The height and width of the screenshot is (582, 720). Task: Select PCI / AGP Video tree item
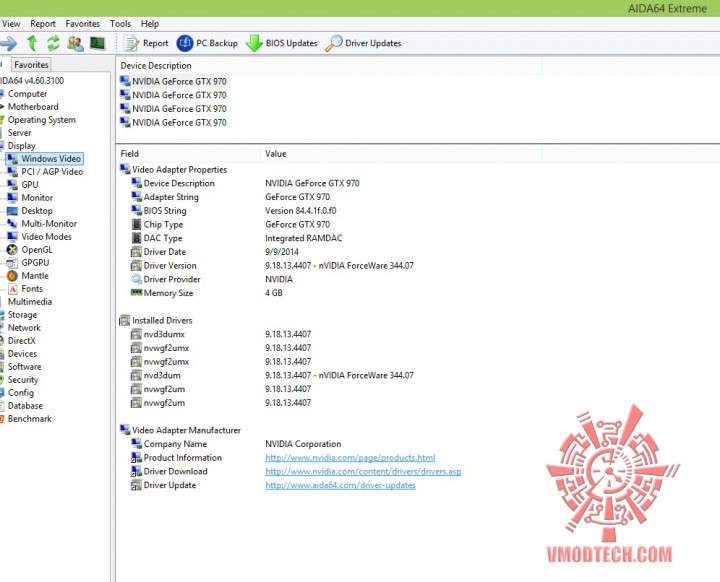pyautogui.click(x=52, y=171)
